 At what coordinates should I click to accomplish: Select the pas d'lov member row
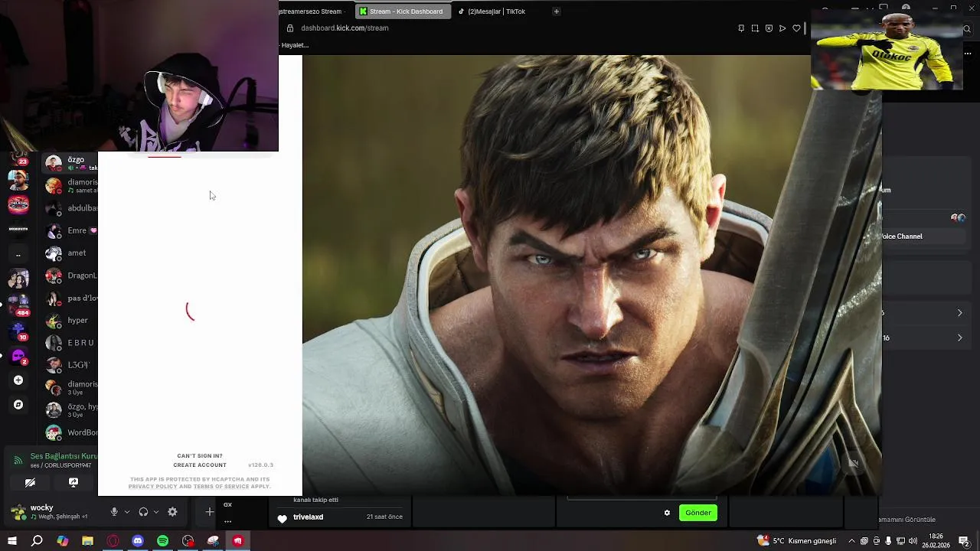pyautogui.click(x=70, y=298)
